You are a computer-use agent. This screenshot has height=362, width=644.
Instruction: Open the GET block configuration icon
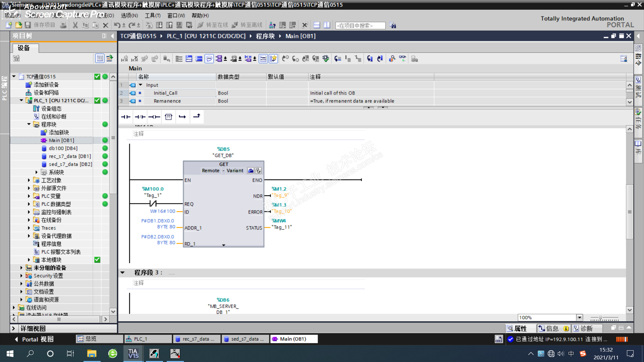tap(251, 171)
